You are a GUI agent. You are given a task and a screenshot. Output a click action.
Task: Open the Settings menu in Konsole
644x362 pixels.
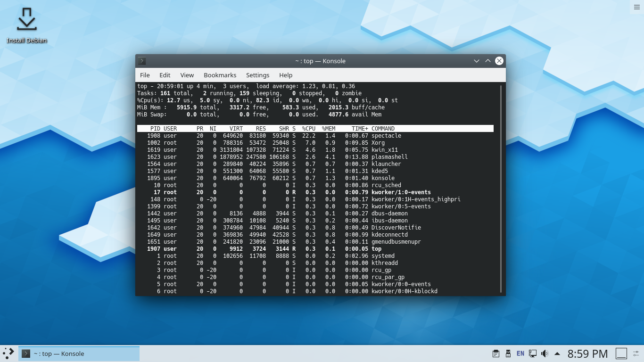257,75
